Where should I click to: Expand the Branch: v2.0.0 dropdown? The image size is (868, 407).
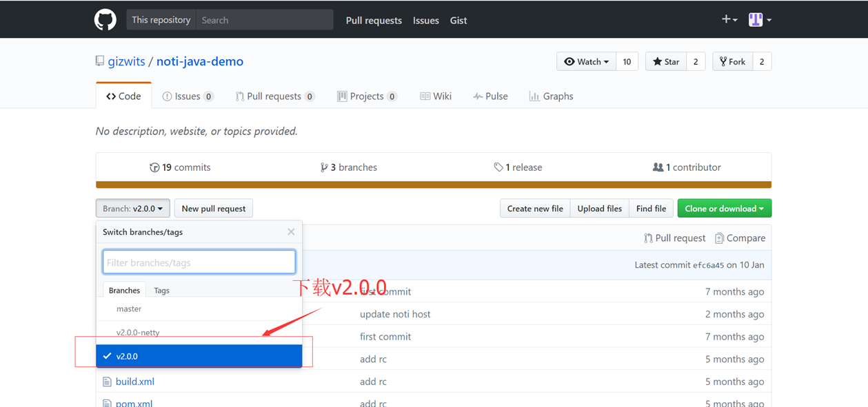132,209
